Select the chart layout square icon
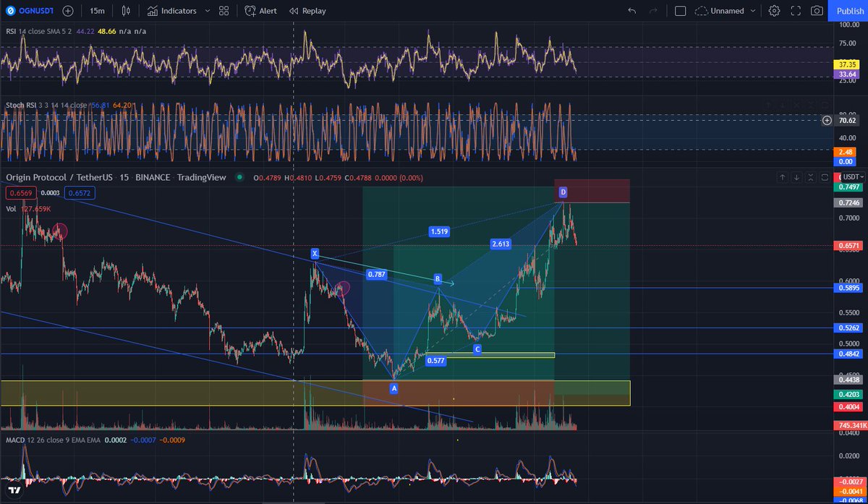Screen dimensions: 868x504 tap(680, 11)
